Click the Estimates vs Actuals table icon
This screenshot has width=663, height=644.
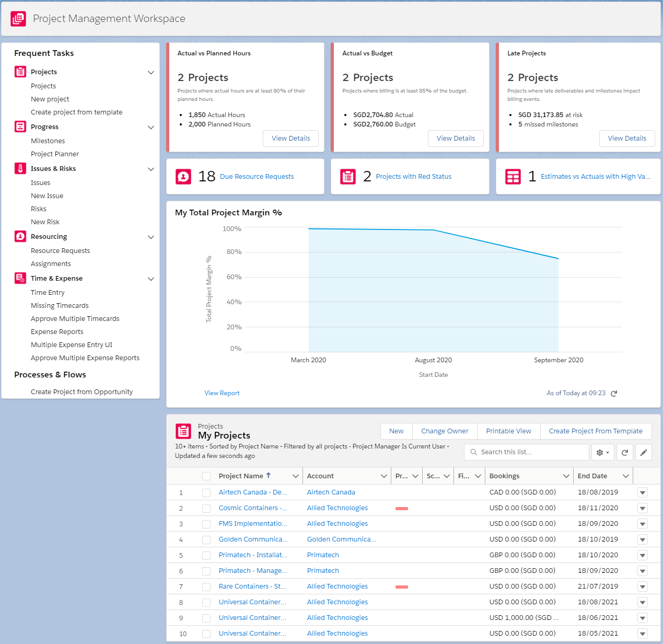[513, 177]
